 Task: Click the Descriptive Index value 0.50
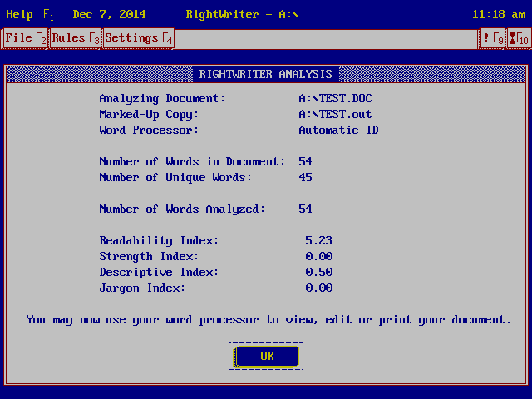pyautogui.click(x=318, y=272)
